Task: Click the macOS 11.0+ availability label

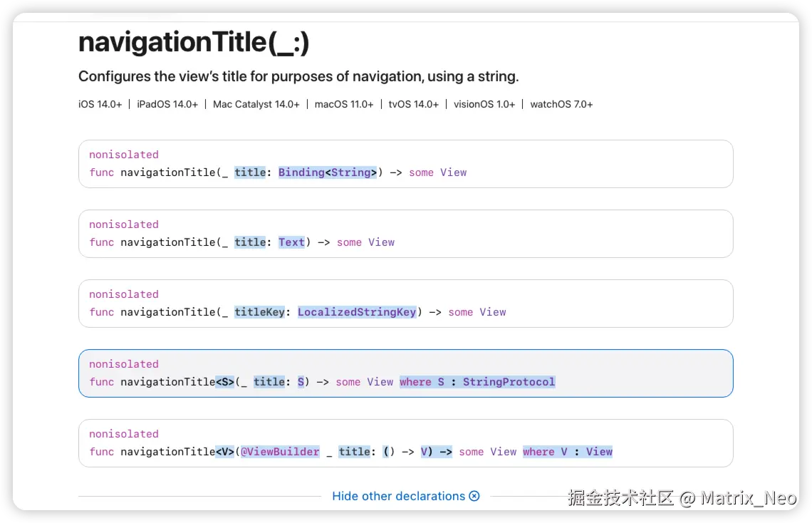Action: click(344, 104)
